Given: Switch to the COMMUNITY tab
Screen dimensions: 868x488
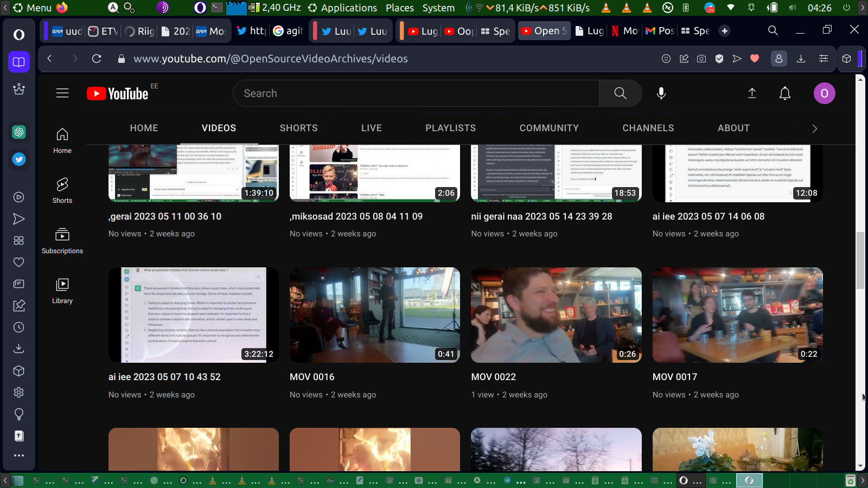Looking at the screenshot, I should (549, 128).
